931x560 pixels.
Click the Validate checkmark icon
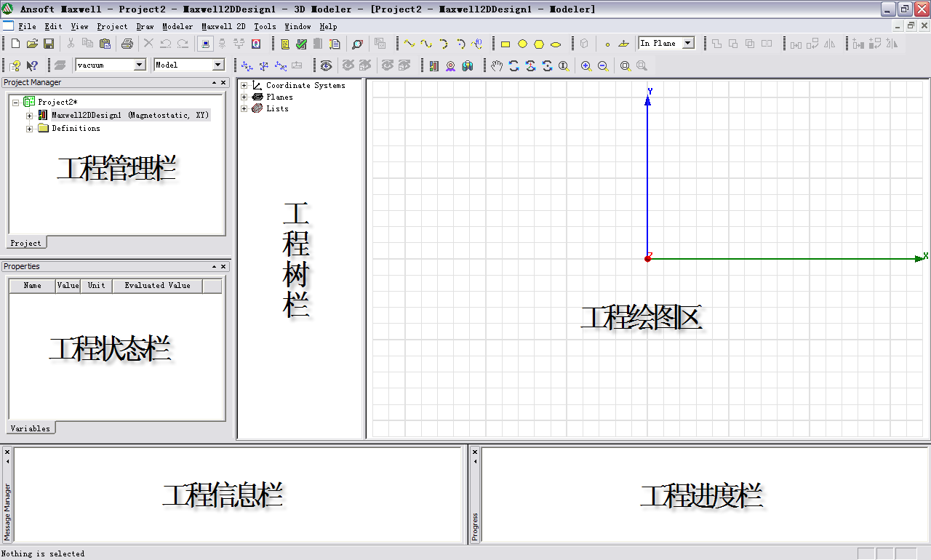tap(301, 44)
